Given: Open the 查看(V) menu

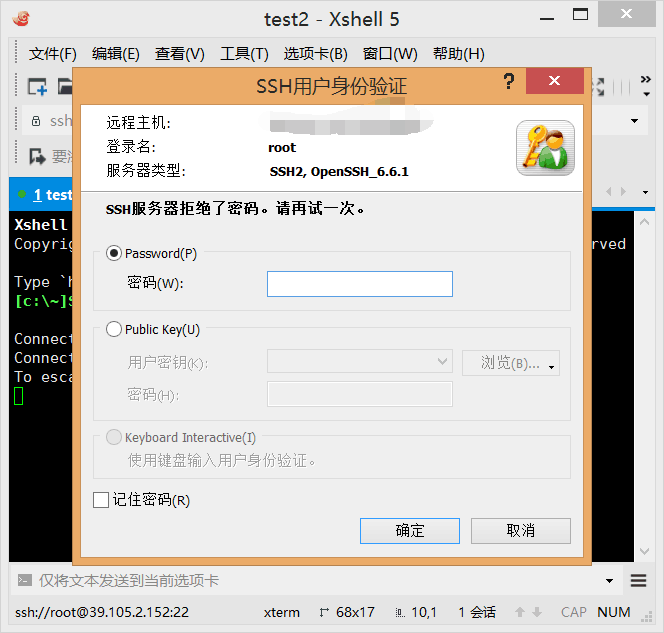Looking at the screenshot, I should [180, 54].
